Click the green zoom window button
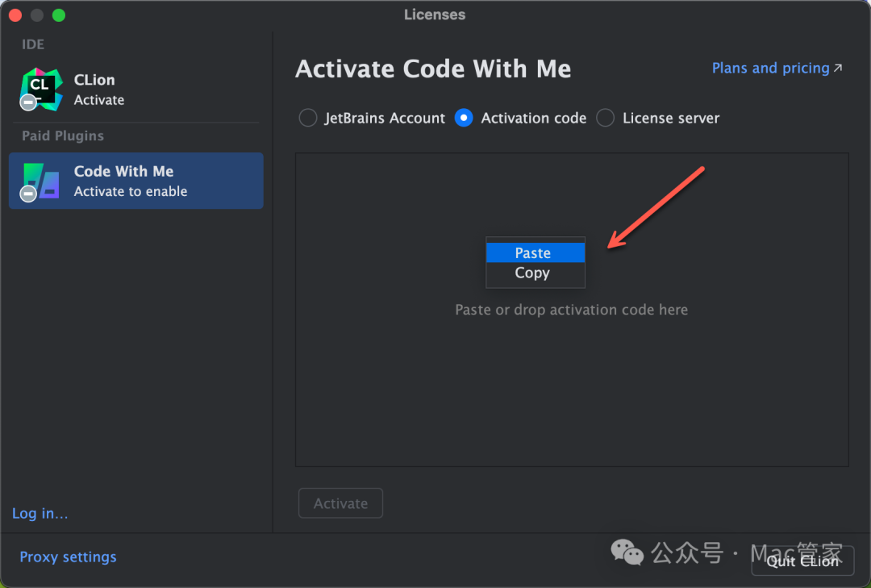This screenshot has width=871, height=588. click(x=59, y=15)
